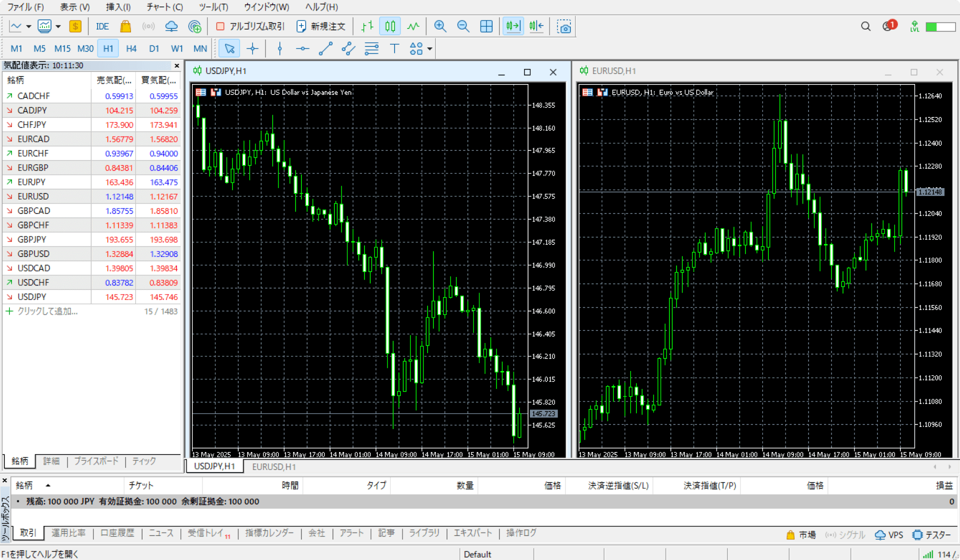This screenshot has width=960, height=560.
Task: Open the chart template dropdown arrow
Action: coord(58,26)
